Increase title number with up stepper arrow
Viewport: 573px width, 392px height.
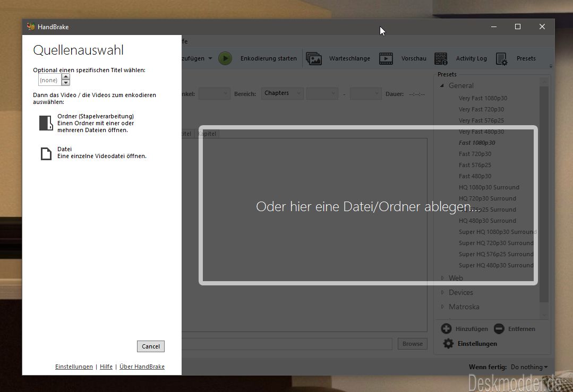click(66, 76)
